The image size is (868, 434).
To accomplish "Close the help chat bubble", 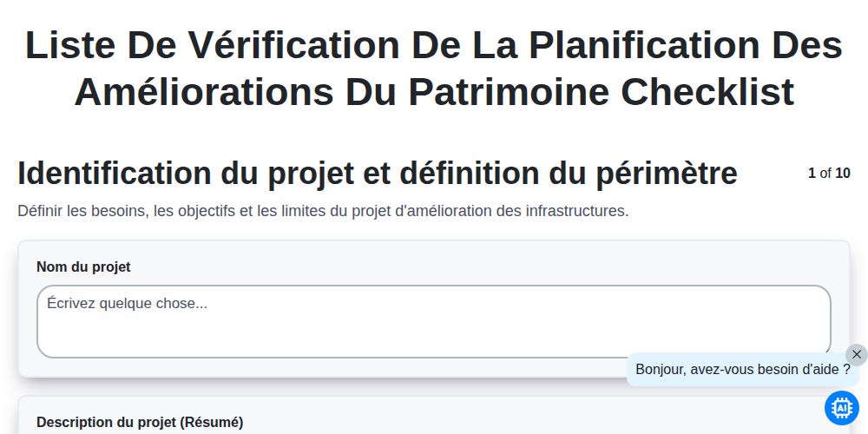I will pyautogui.click(x=857, y=355).
